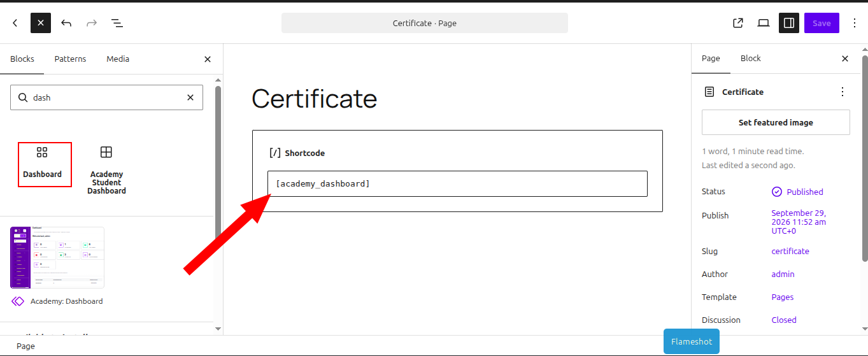This screenshot has width=868, height=356.
Task: Click the shortcode field with academy_dashboard
Action: tap(457, 183)
